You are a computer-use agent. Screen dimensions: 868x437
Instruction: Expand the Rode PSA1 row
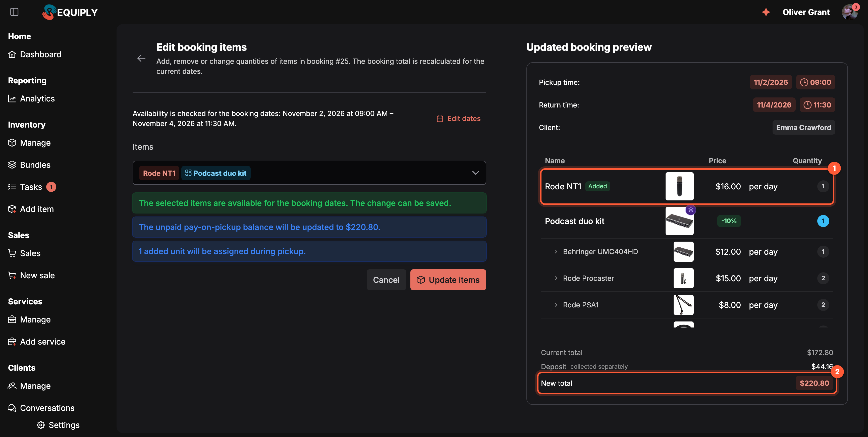pyautogui.click(x=556, y=305)
